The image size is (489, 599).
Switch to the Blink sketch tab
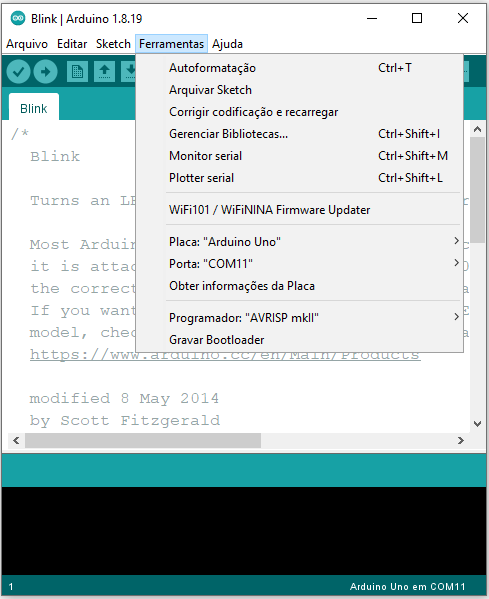(x=34, y=108)
